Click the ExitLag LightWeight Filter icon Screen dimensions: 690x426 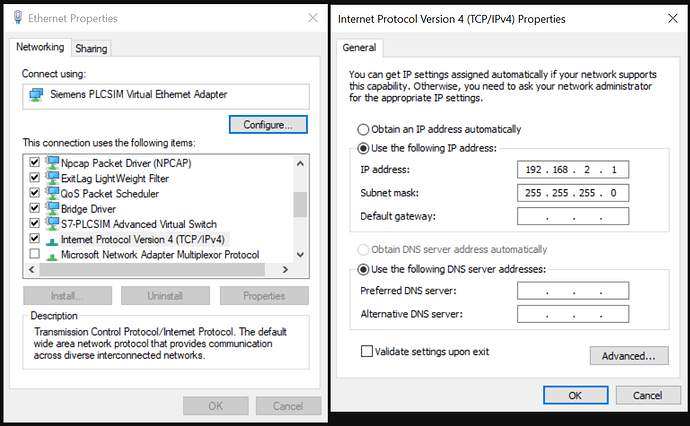point(51,178)
